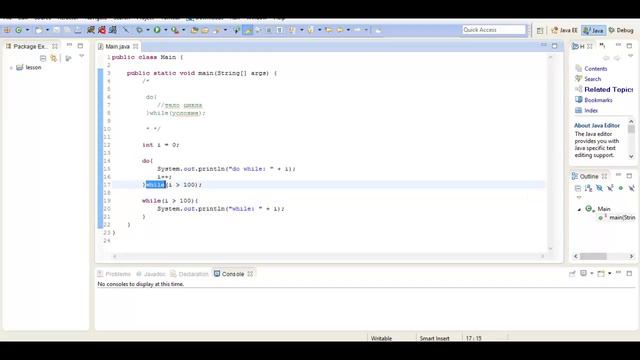Screen dimensions: 640x360
Task: Open the Outline view menu arrow
Action: [579, 198]
